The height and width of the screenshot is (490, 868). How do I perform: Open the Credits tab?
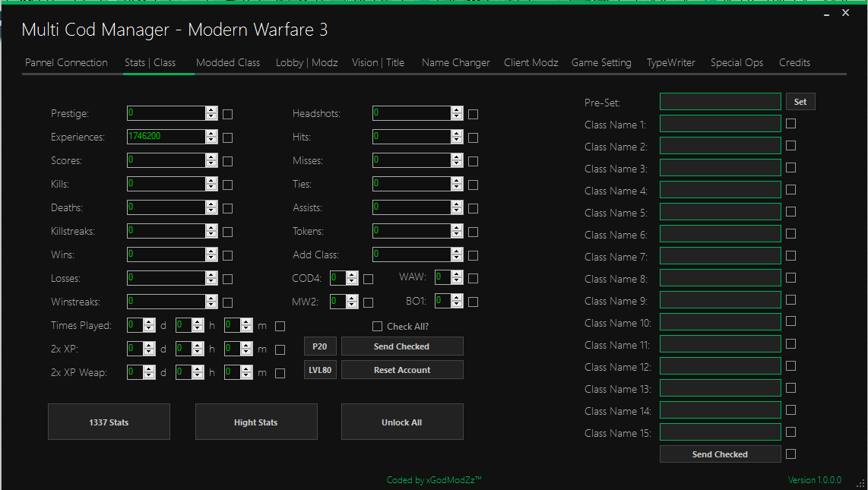tap(794, 62)
